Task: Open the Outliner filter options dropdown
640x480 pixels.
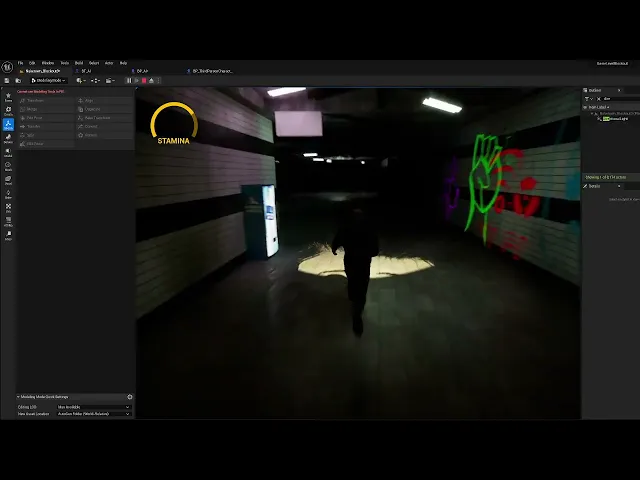Action: [x=588, y=99]
